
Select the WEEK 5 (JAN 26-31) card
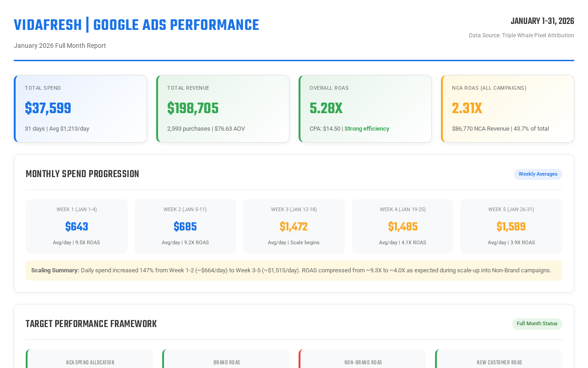coord(511,226)
